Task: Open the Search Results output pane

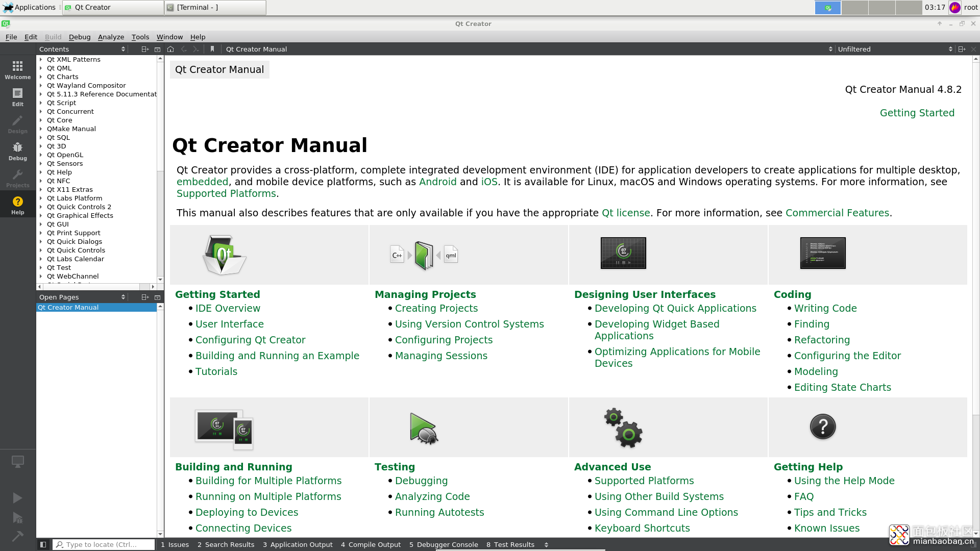Action: pos(226,544)
